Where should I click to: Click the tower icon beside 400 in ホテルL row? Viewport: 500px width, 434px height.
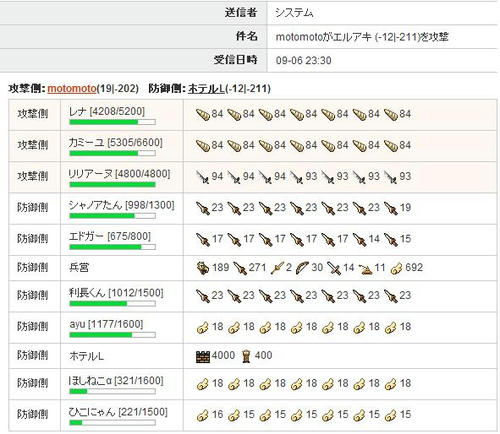246,356
